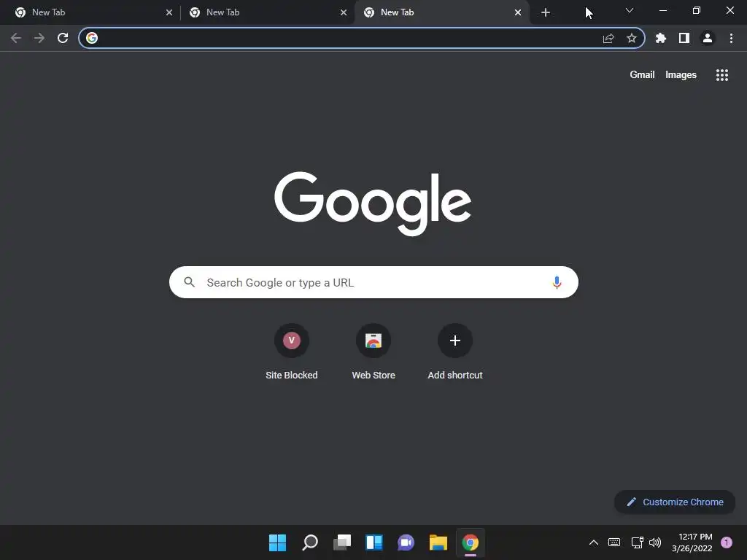Open the Windows Start menu
Screen dimensions: 747x560
[x=277, y=542]
